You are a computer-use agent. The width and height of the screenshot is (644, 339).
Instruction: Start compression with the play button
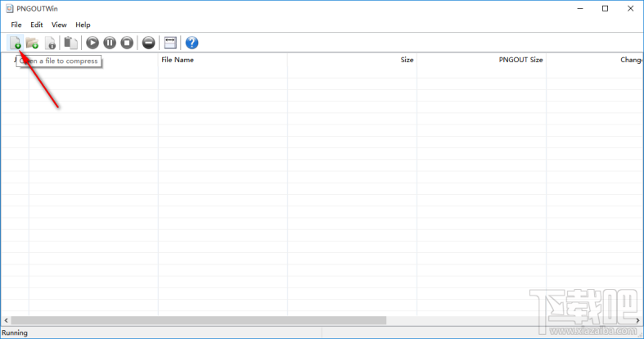point(92,43)
